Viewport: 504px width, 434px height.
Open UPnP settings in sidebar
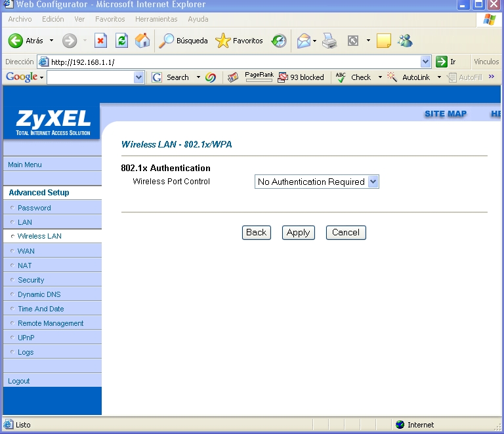(26, 338)
